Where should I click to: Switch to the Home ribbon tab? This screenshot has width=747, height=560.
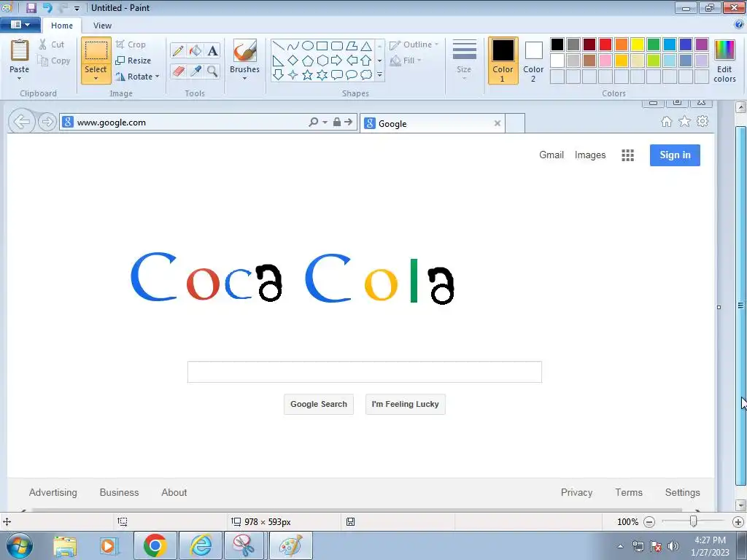click(62, 26)
